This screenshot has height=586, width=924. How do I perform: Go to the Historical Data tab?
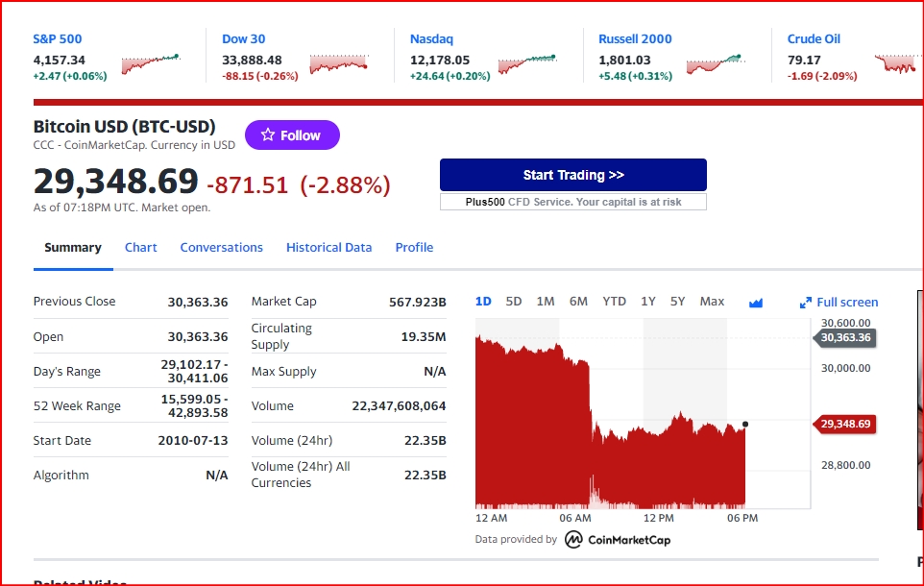click(328, 248)
